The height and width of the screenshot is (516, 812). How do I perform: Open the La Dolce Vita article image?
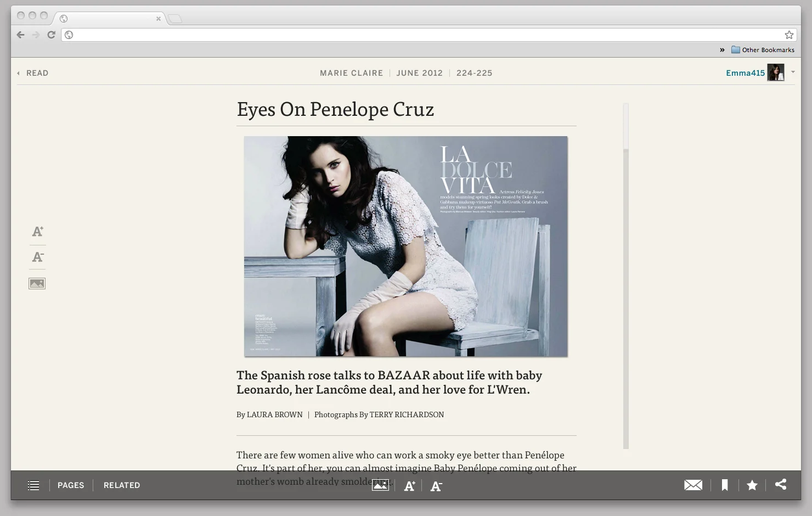406,246
